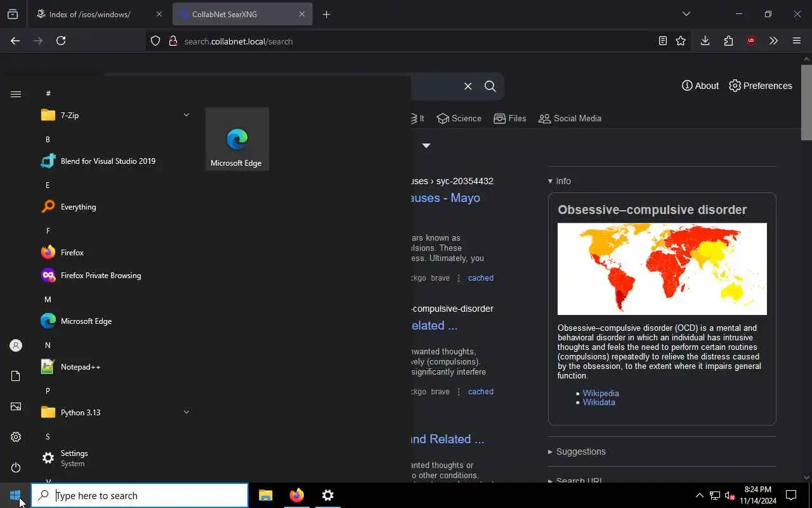Open a new browser tab
812x508 pixels.
point(326,14)
